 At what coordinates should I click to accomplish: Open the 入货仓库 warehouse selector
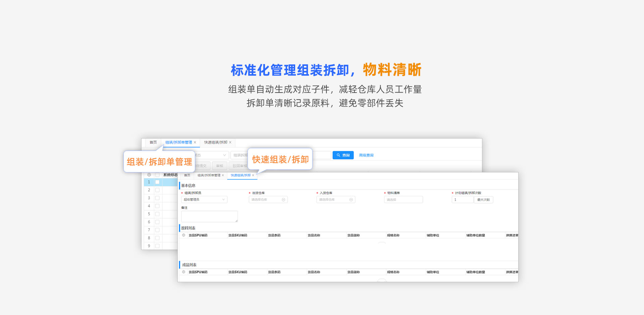[336, 200]
